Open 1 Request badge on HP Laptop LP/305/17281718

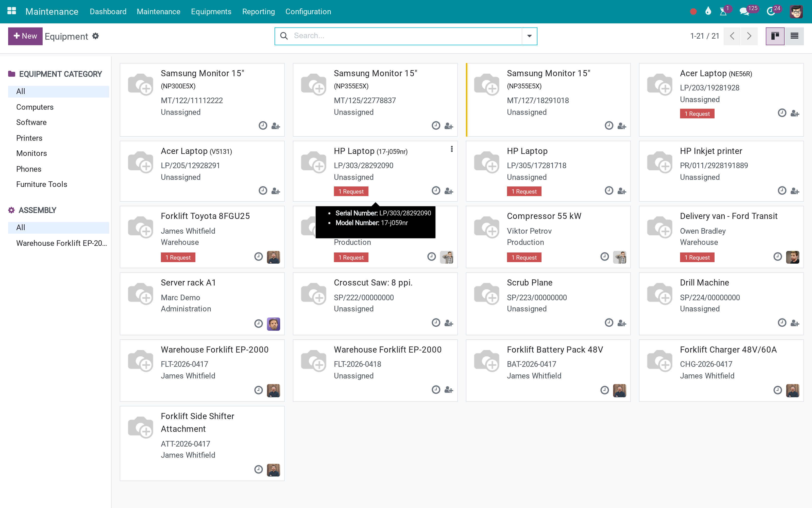(524, 192)
